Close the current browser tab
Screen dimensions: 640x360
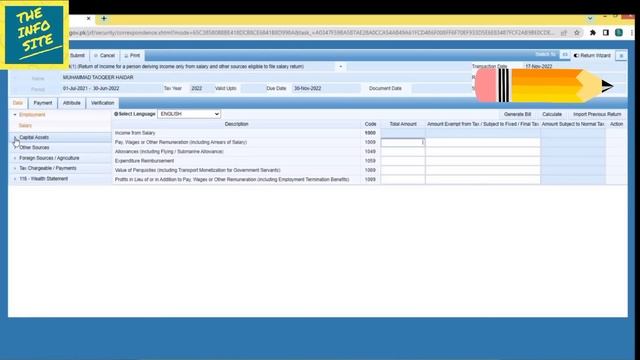tap(89, 18)
